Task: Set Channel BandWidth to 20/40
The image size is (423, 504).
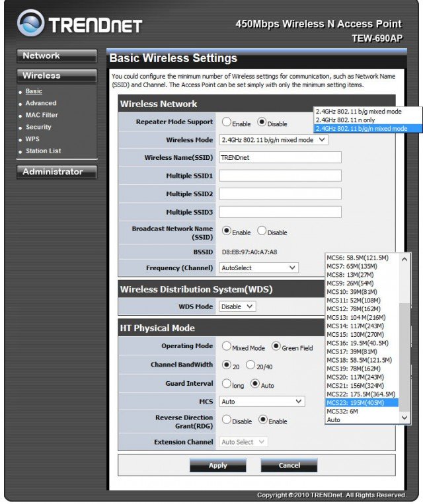Action: point(250,365)
